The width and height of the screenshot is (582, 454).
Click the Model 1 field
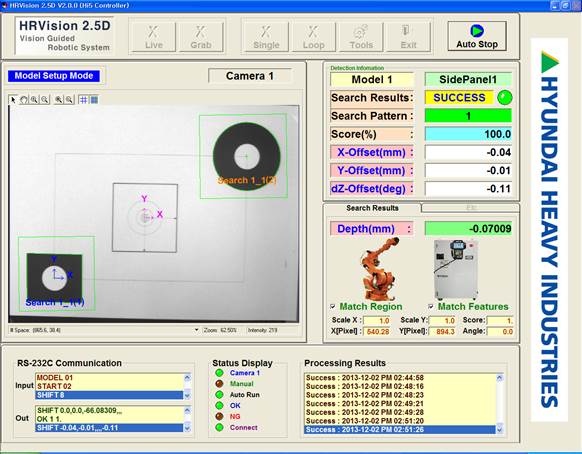tap(372, 79)
